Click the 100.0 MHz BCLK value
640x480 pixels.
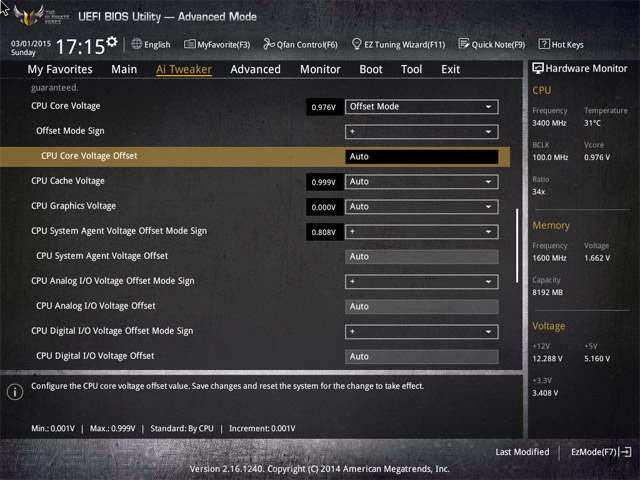point(550,157)
